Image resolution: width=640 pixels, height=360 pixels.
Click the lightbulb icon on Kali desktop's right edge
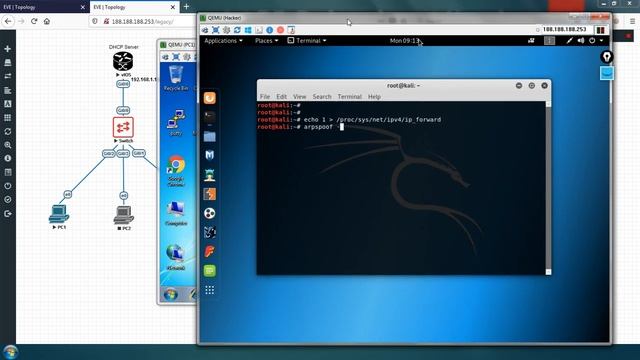(x=607, y=57)
